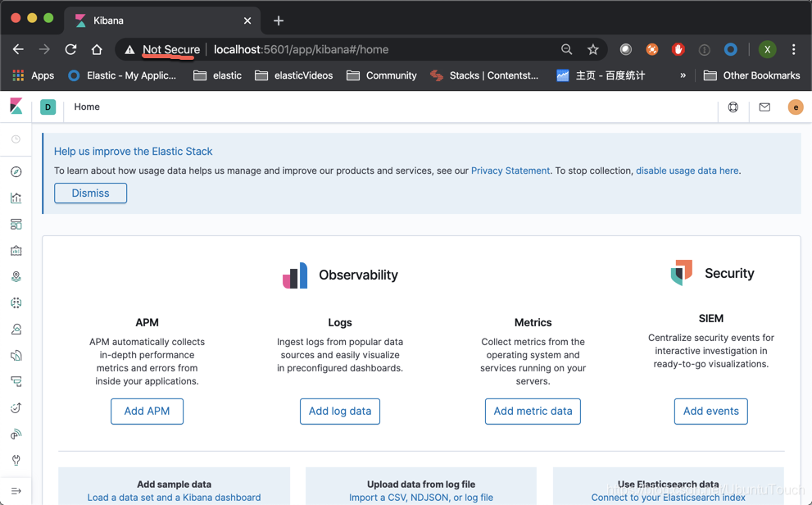The width and height of the screenshot is (812, 505).
Task: Reload the page in the browser
Action: 70,50
